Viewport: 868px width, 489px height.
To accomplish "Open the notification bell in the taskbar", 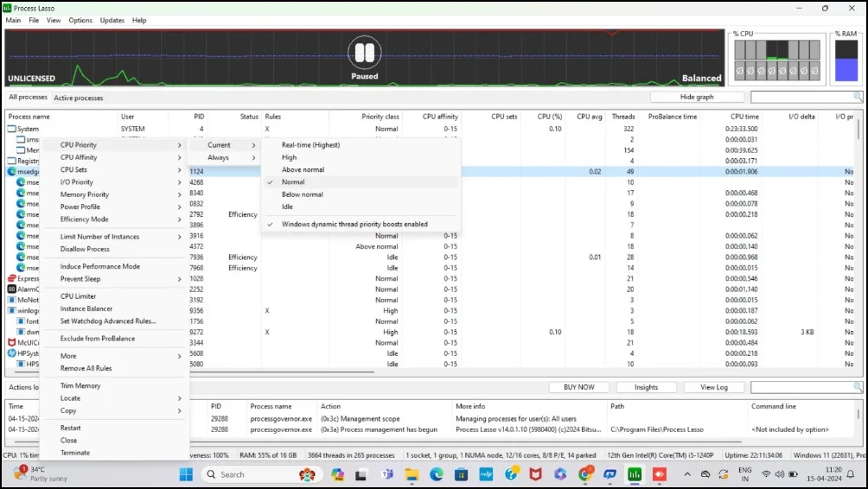I will coord(851,474).
